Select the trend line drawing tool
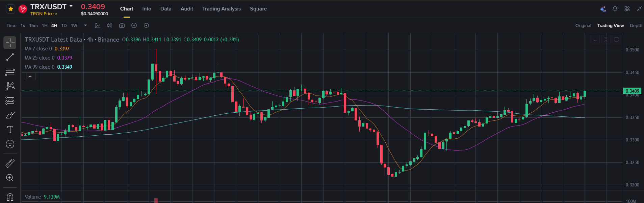The image size is (644, 203). (x=10, y=57)
